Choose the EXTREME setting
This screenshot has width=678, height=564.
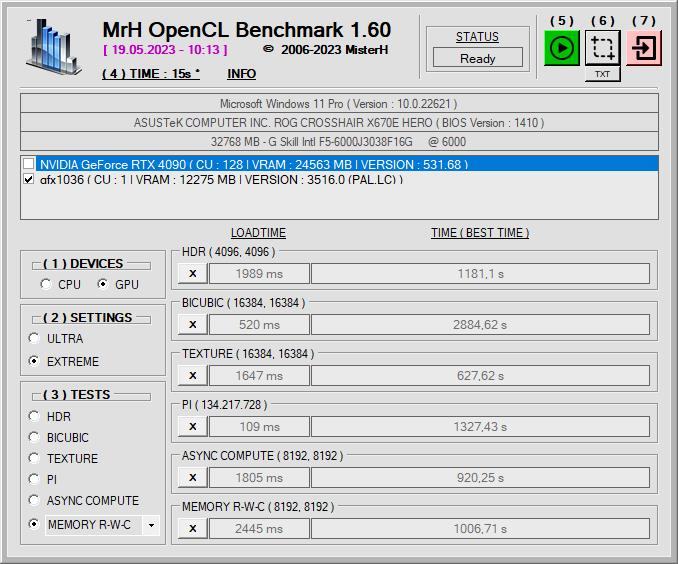pos(34,361)
